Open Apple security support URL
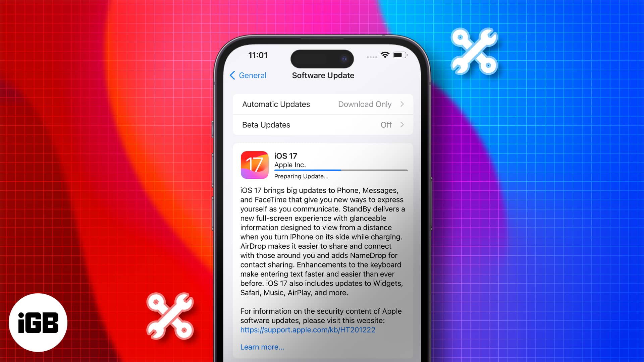 coord(307,329)
